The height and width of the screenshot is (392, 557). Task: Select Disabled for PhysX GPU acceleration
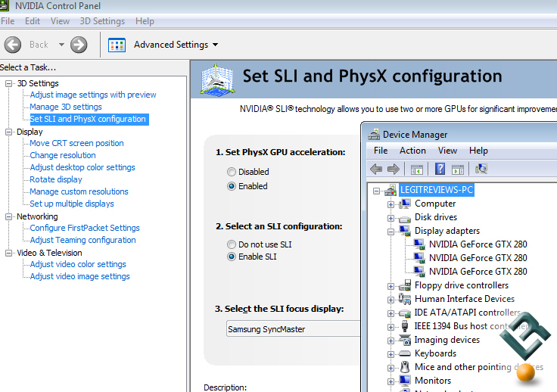point(232,172)
